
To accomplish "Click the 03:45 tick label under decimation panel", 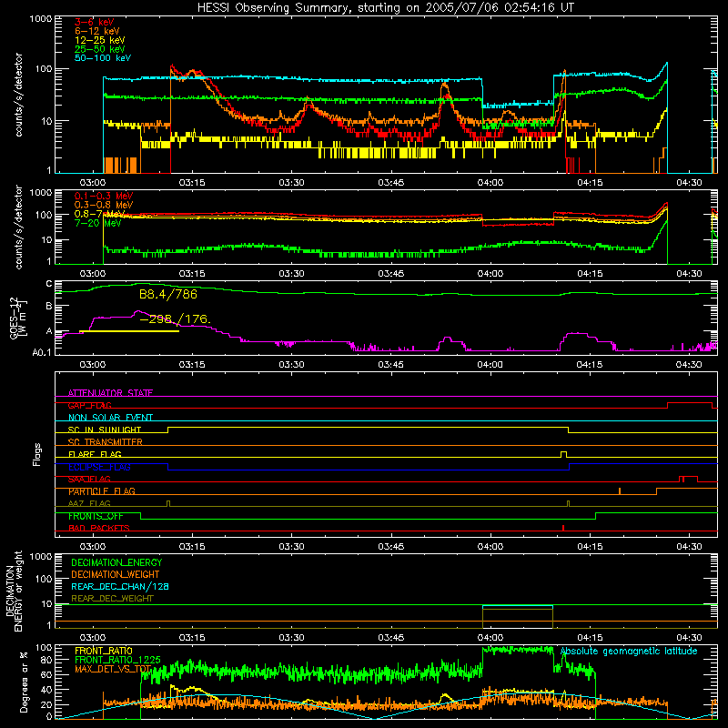I will point(391,638).
